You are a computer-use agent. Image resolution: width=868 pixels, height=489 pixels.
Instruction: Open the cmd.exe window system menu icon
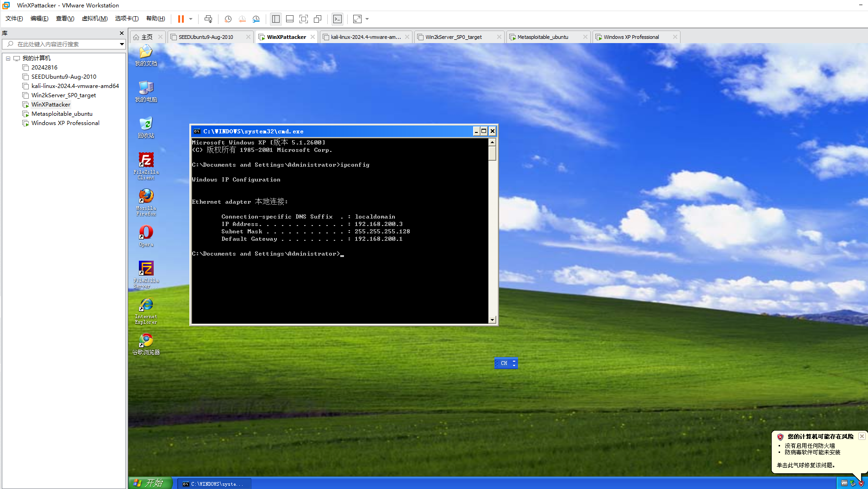[197, 132]
